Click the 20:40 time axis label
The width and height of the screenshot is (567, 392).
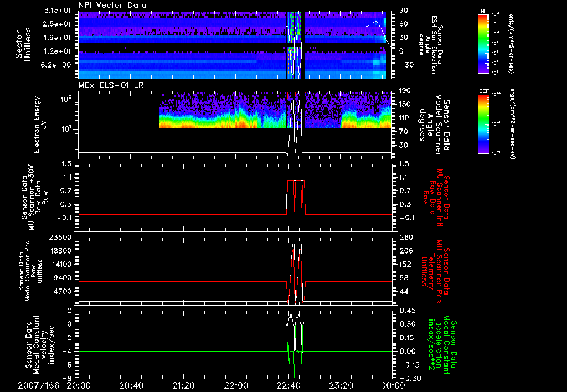point(131,386)
